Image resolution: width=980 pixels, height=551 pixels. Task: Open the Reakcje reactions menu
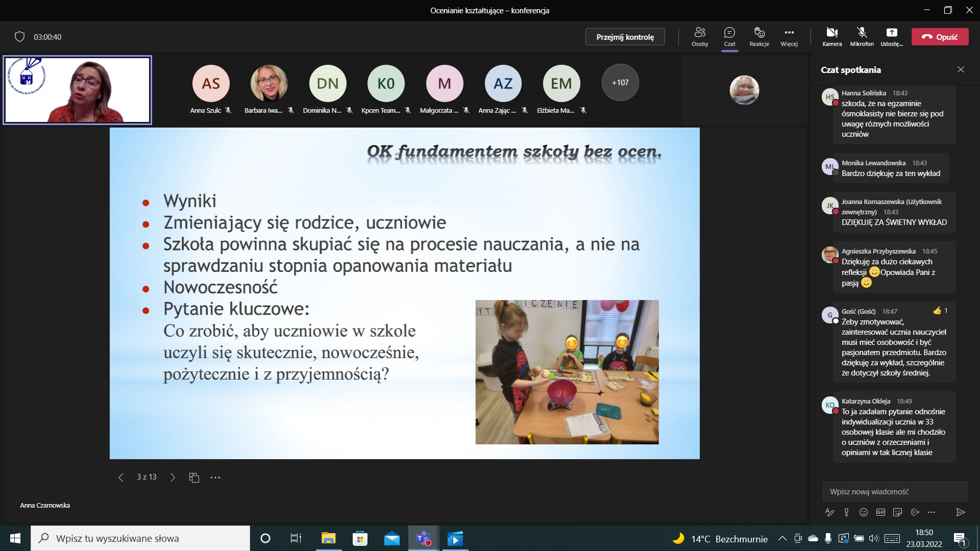tap(759, 37)
